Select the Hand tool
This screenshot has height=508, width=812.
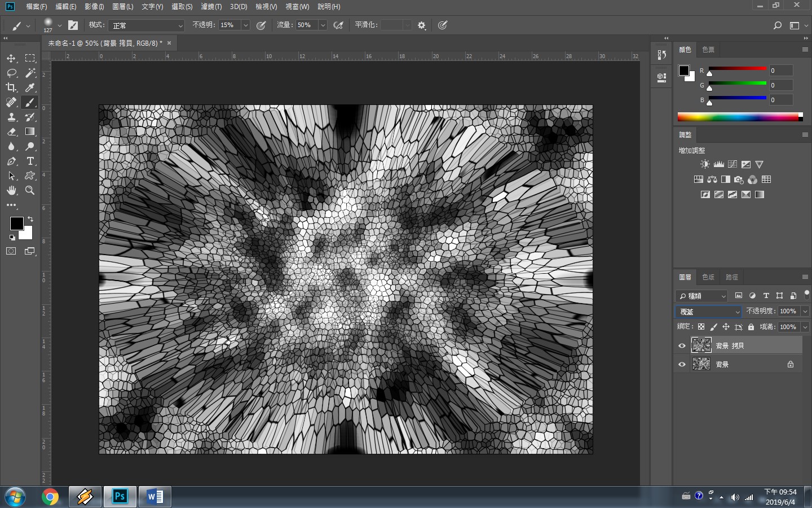[11, 190]
